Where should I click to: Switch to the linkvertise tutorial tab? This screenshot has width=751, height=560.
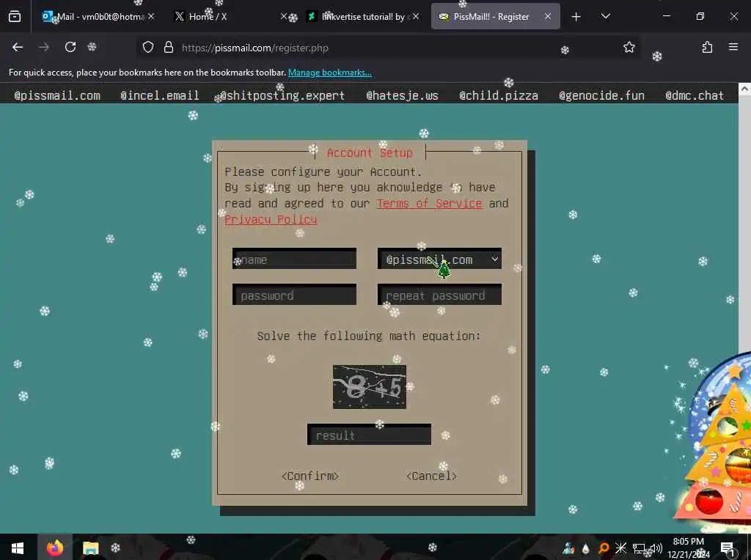(x=362, y=17)
